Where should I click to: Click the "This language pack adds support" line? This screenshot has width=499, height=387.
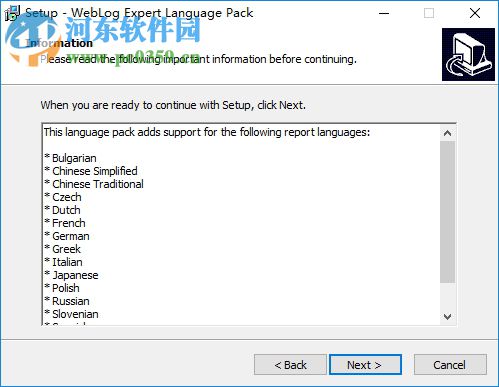(207, 132)
